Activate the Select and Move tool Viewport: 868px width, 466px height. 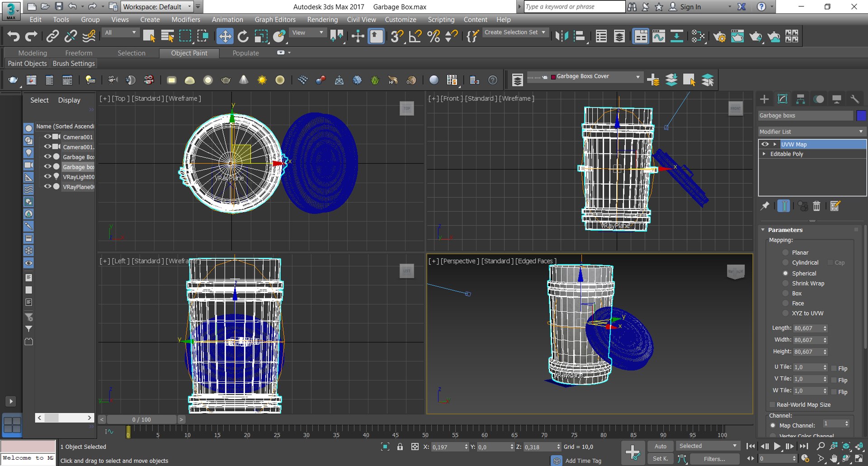[x=225, y=36]
